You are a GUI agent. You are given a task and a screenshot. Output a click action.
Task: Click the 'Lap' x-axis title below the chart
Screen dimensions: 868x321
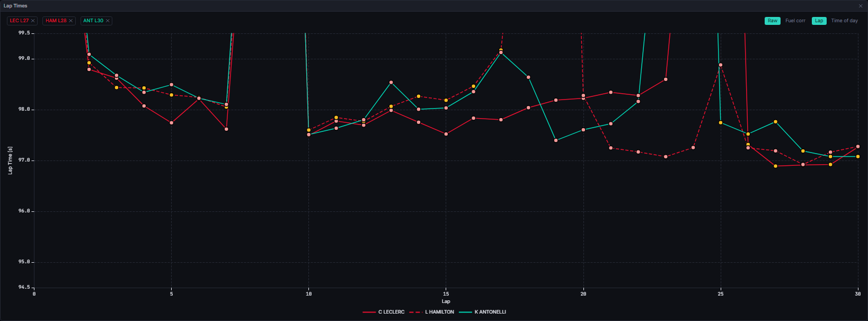pos(446,301)
